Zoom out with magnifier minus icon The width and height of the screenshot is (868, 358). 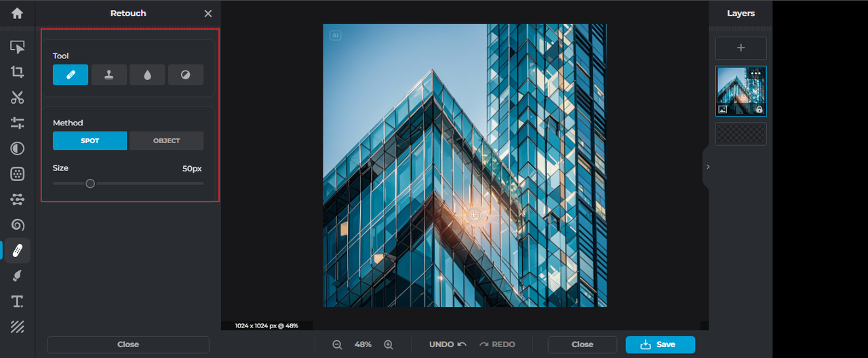[x=337, y=344]
